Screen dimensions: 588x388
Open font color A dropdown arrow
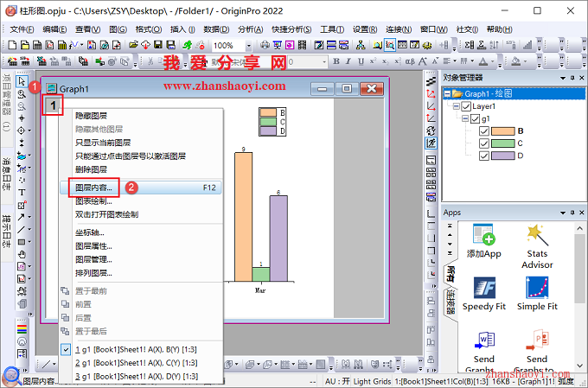[492, 61]
